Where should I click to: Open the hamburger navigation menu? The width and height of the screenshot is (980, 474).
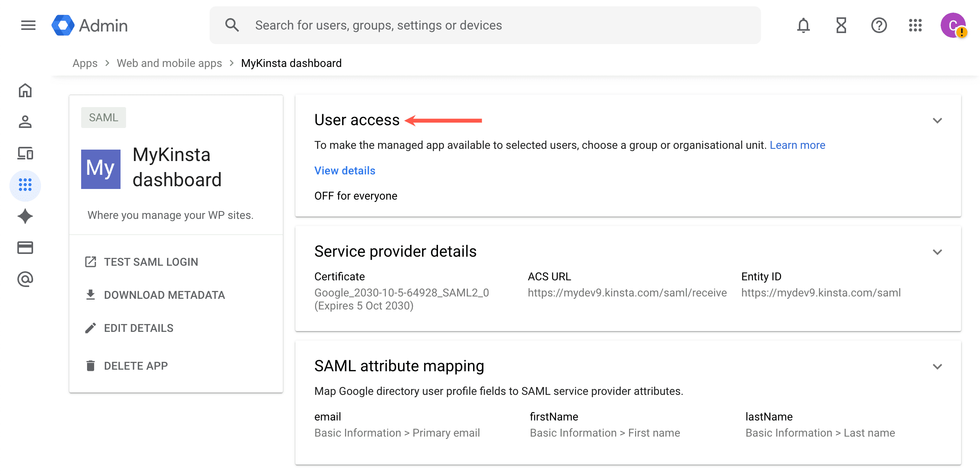(x=28, y=25)
